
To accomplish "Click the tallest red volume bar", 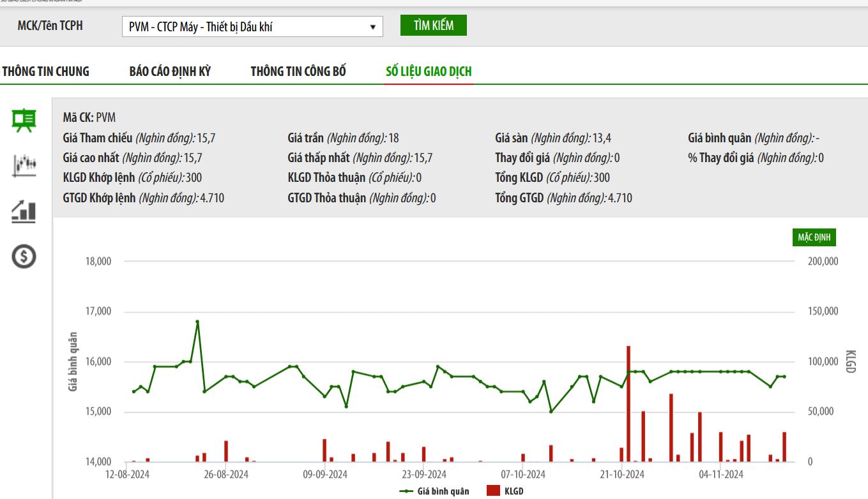I will click(628, 403).
